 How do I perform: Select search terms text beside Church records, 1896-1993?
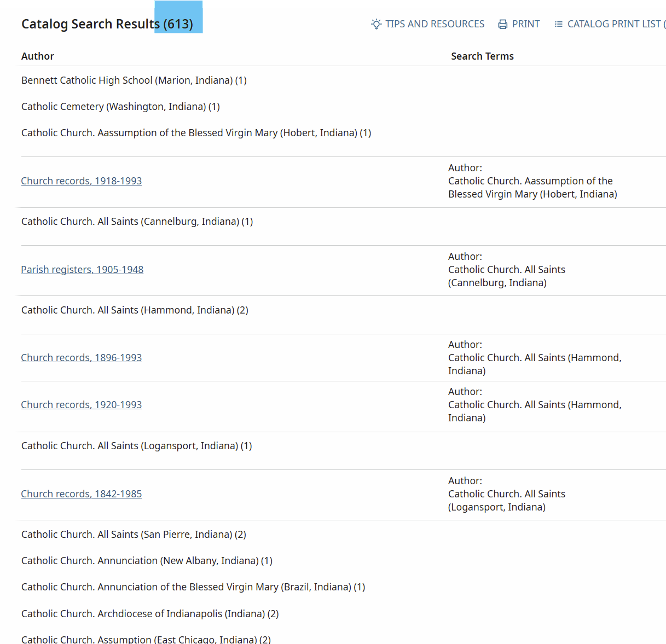[x=535, y=358]
